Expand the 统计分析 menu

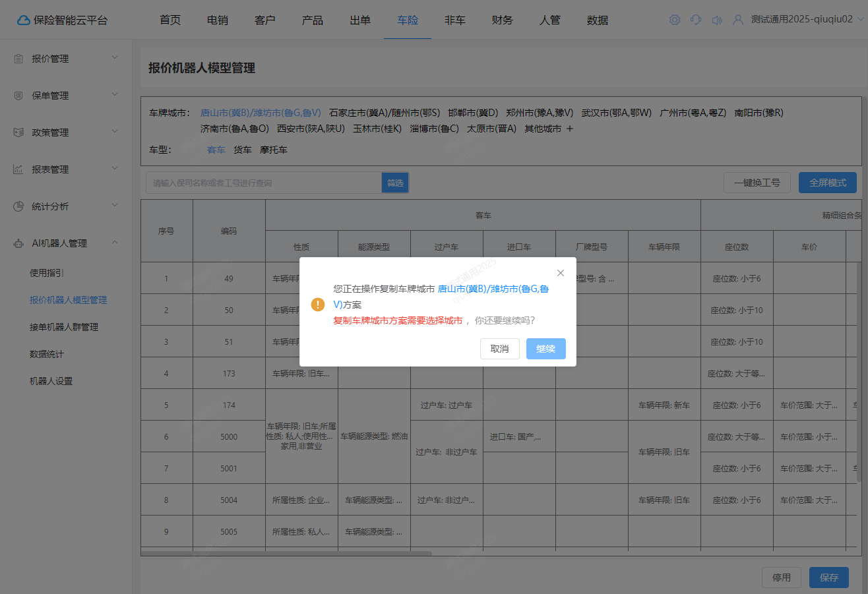115,206
